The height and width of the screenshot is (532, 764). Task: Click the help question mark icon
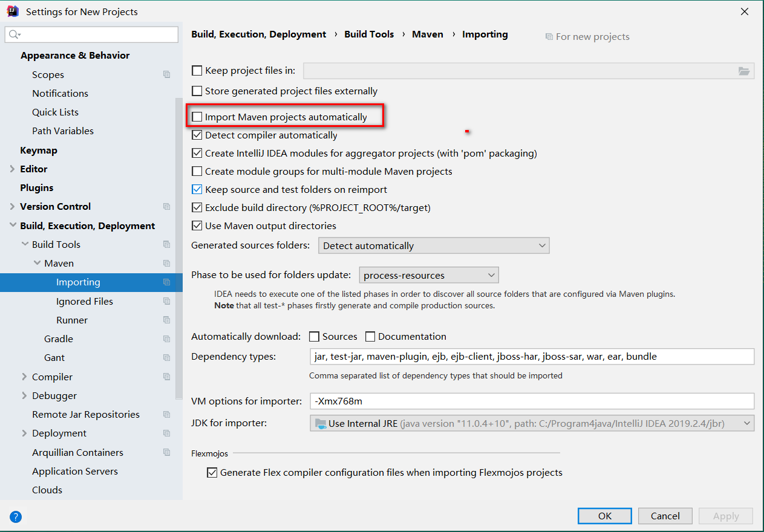[x=16, y=516]
